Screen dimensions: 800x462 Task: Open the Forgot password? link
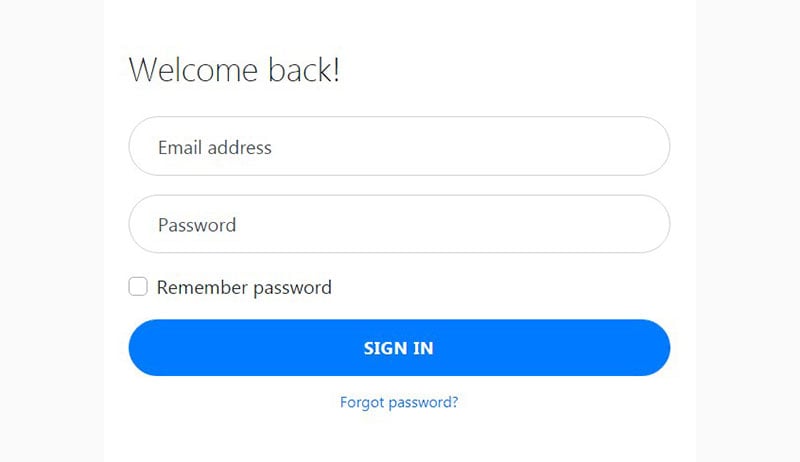[399, 402]
